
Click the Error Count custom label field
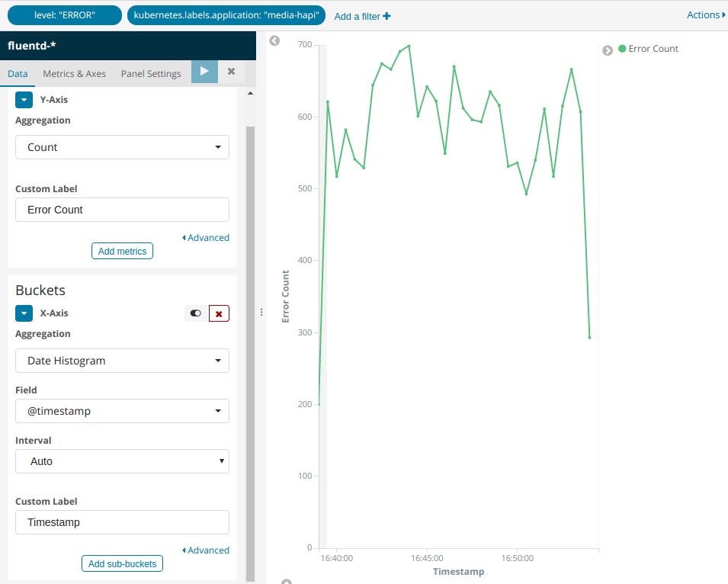click(x=122, y=210)
